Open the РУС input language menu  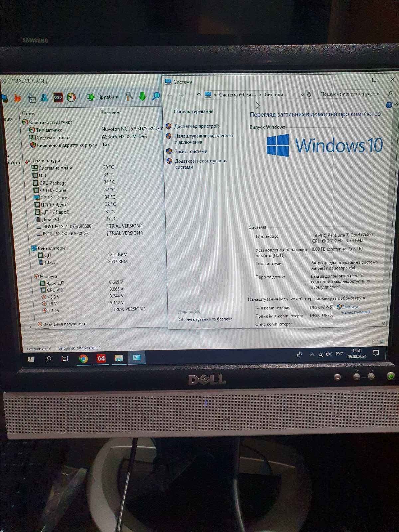click(339, 354)
